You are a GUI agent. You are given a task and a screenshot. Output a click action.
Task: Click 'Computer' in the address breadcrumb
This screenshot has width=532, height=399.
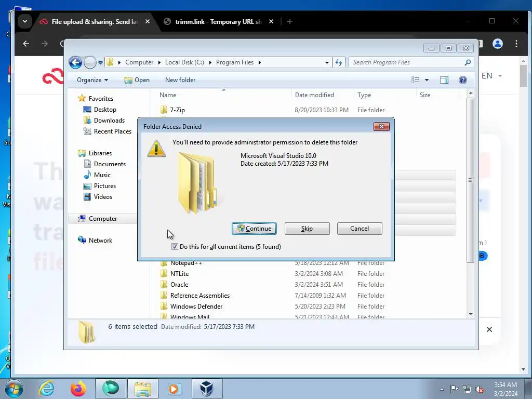click(139, 62)
